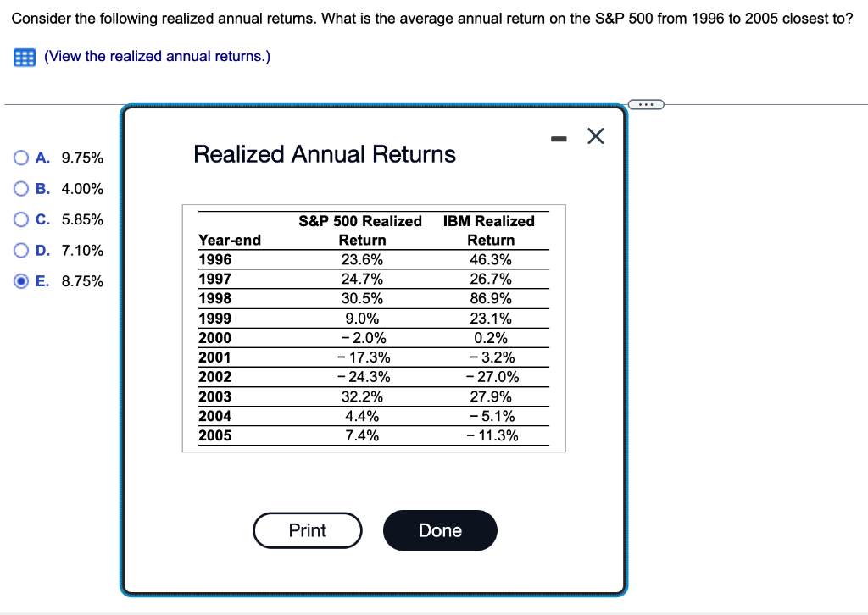
Task: Click the S&P 500 Realized Return header
Action: pos(360,230)
